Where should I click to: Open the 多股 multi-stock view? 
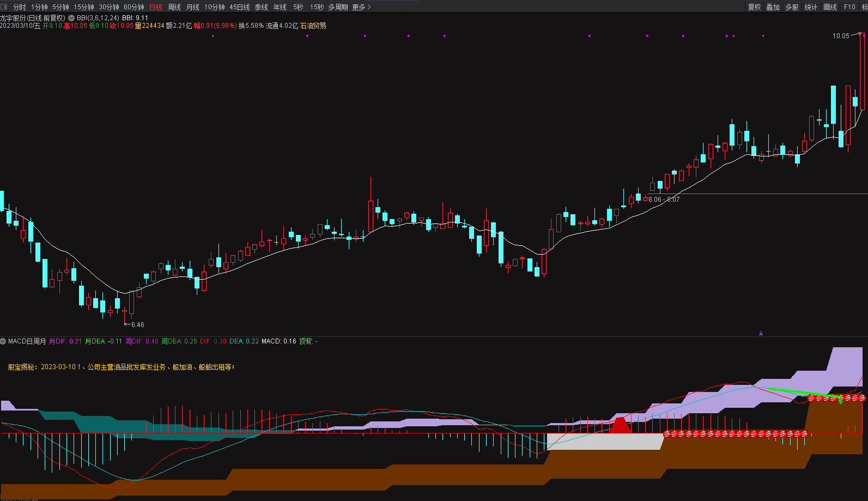coord(792,7)
